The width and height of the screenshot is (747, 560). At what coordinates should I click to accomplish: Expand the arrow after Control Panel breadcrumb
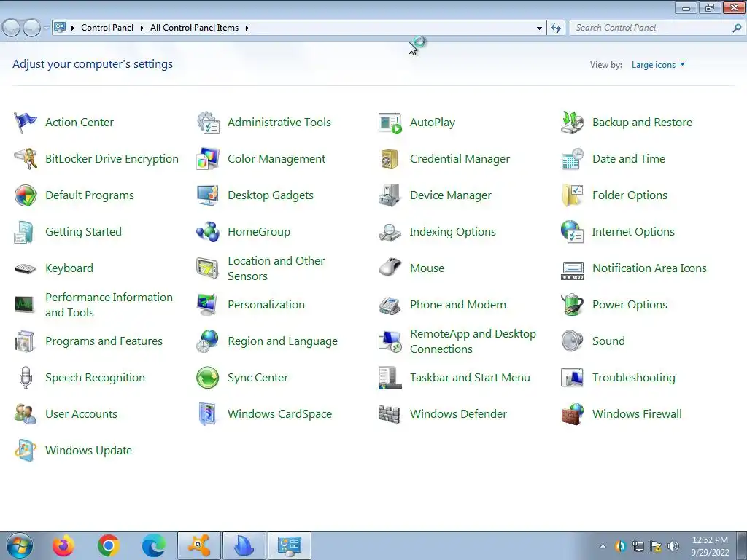[142, 28]
